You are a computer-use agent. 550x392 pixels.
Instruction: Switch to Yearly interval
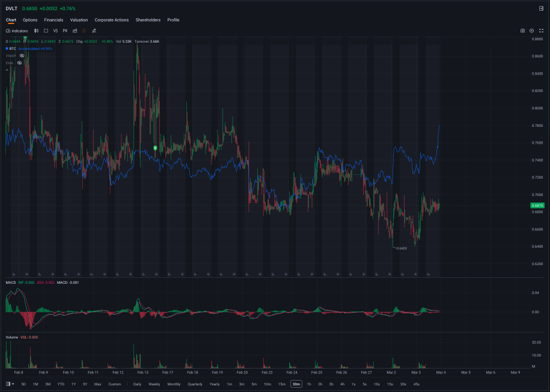point(215,384)
